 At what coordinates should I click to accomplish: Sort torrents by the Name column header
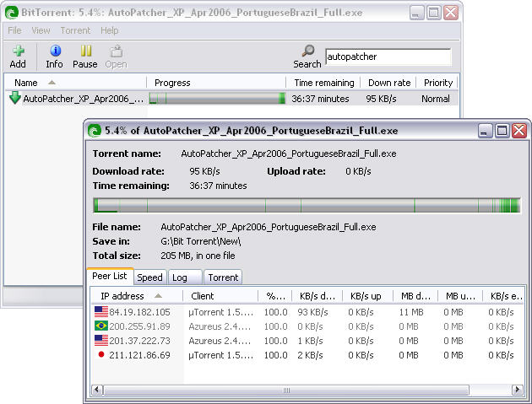tap(76, 83)
